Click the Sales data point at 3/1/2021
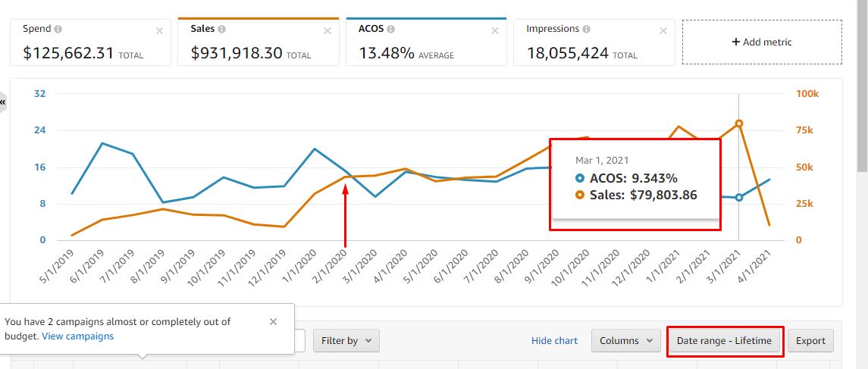868x369 pixels. pos(738,124)
